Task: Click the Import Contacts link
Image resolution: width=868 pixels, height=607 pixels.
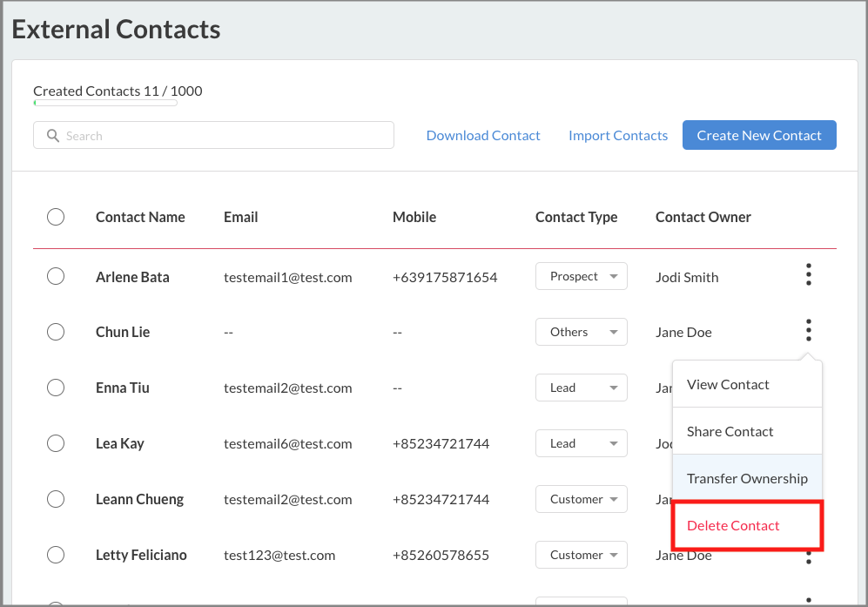Action: click(x=618, y=135)
